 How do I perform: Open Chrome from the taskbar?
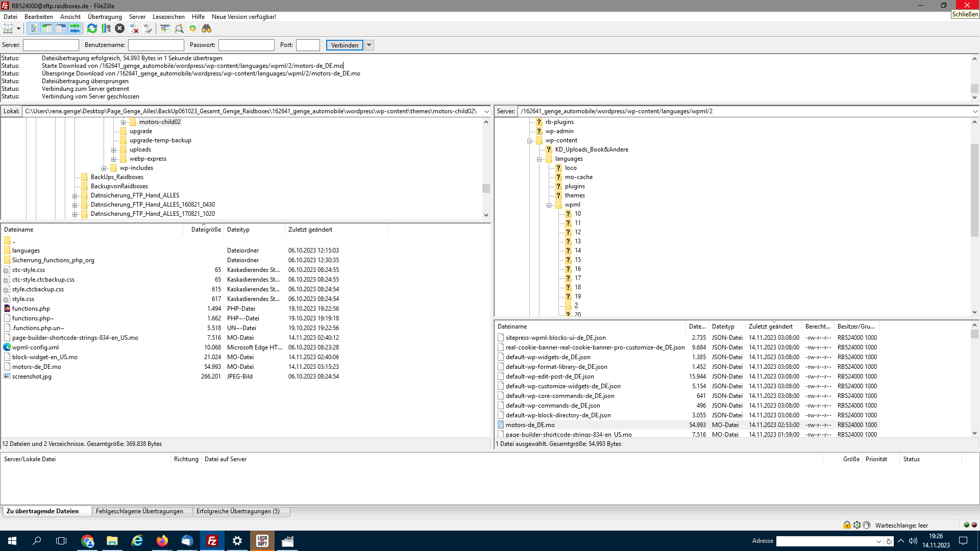87,541
